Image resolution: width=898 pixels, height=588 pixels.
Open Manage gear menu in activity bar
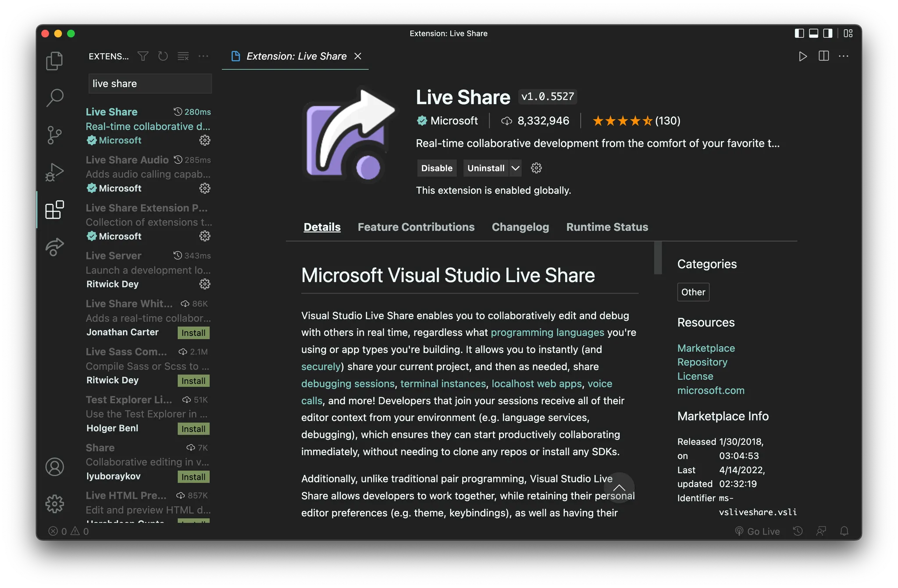(54, 504)
